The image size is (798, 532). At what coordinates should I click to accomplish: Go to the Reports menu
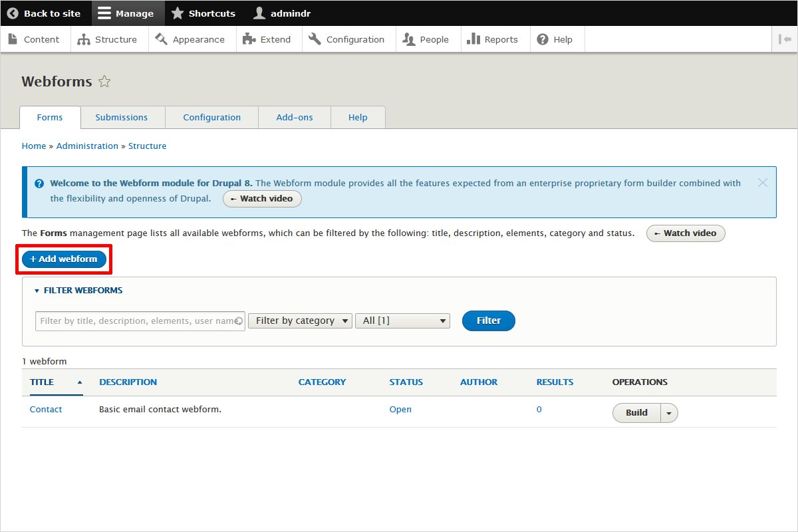click(x=492, y=39)
